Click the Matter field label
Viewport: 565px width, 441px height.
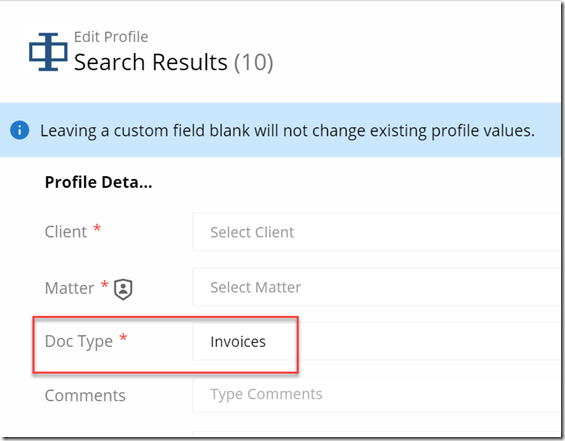70,288
